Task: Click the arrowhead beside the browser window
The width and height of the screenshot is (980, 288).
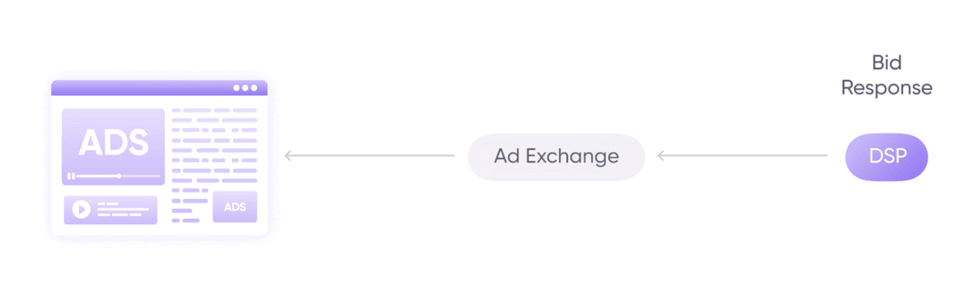Action: [x=288, y=155]
